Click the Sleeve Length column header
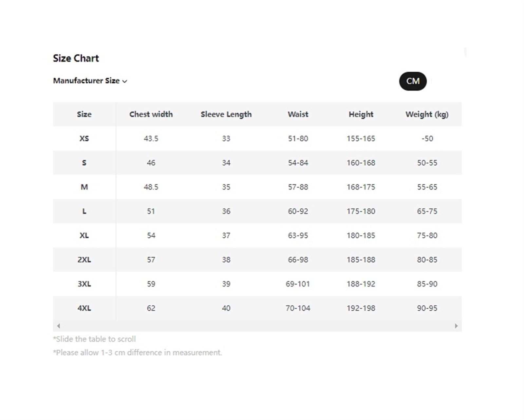This screenshot has height=420, width=524. point(226,114)
